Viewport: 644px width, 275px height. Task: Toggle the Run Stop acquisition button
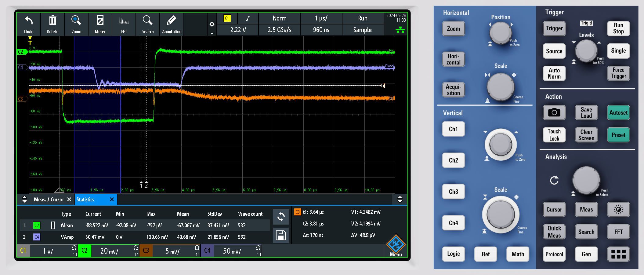coord(618,28)
